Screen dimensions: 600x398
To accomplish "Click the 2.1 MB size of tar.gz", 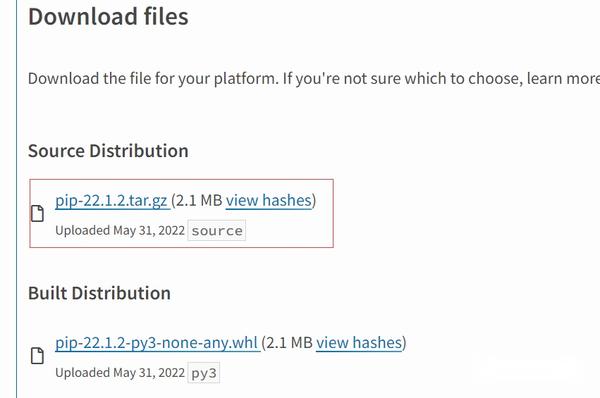I will coord(199,201).
